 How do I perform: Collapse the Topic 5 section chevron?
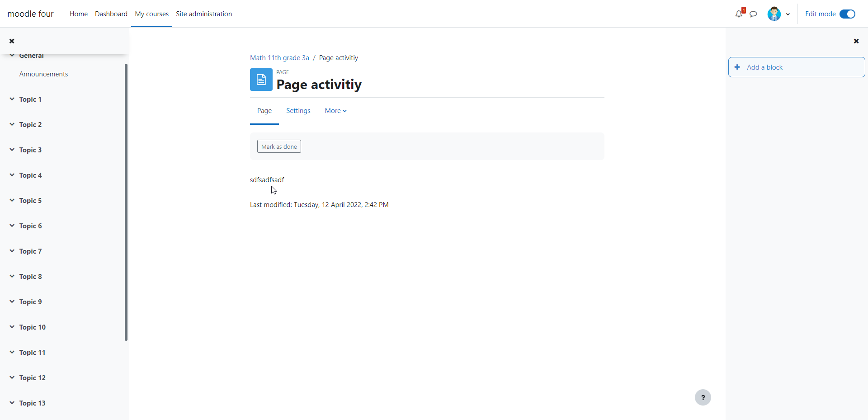coord(12,200)
